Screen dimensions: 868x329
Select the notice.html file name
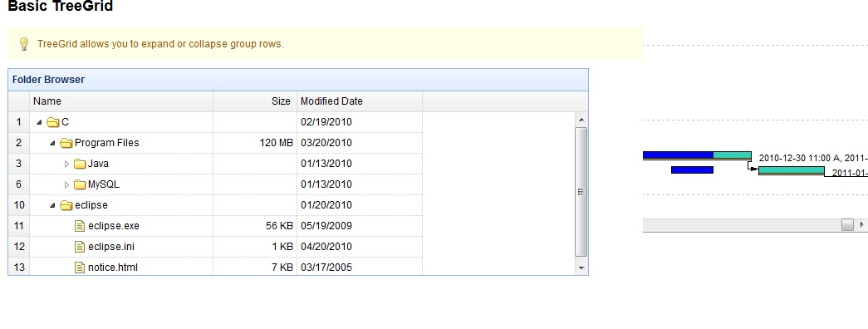pyautogui.click(x=113, y=268)
